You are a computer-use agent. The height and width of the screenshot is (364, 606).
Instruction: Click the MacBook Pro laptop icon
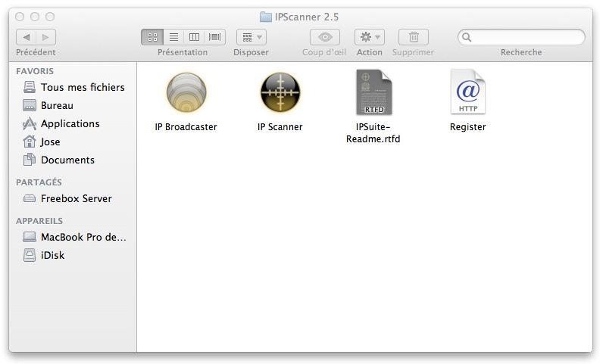click(30, 237)
